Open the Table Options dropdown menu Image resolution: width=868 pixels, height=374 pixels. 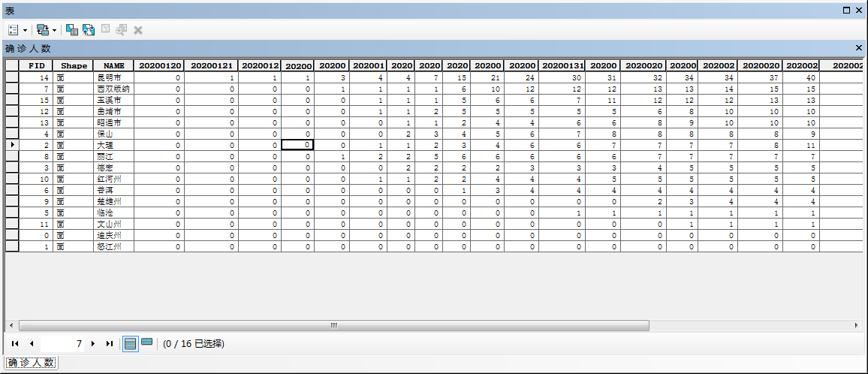[x=18, y=30]
